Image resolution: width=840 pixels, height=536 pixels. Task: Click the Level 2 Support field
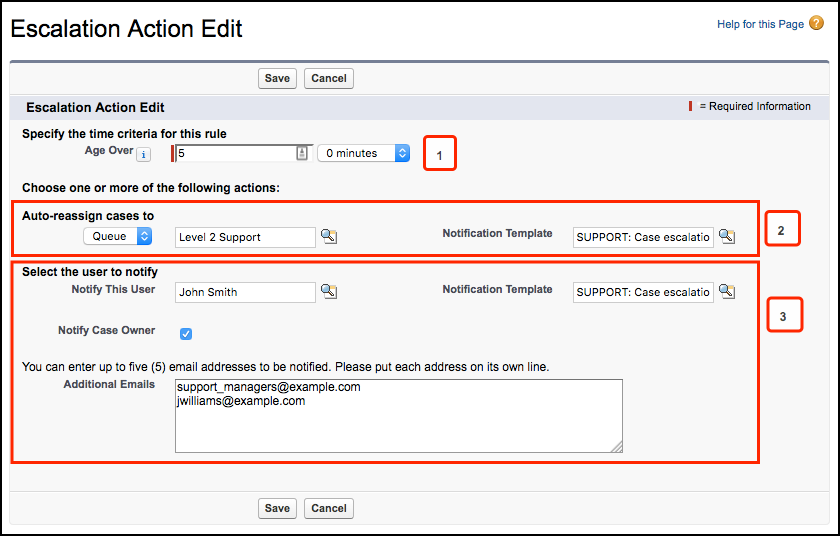(245, 237)
